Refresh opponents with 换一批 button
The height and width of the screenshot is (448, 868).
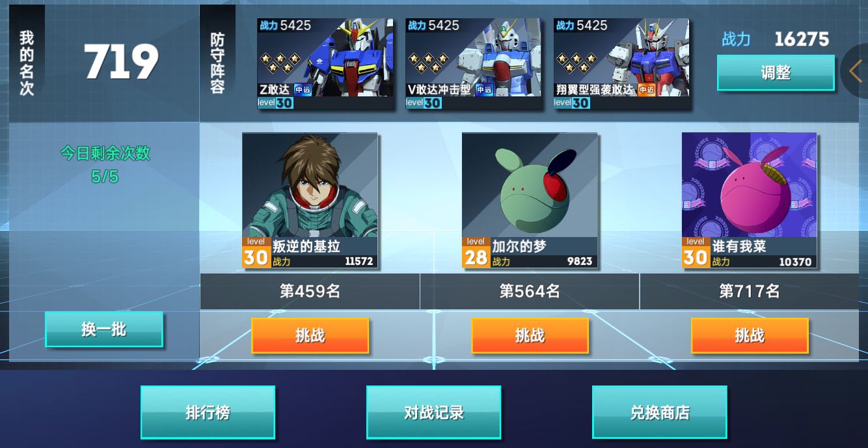104,329
